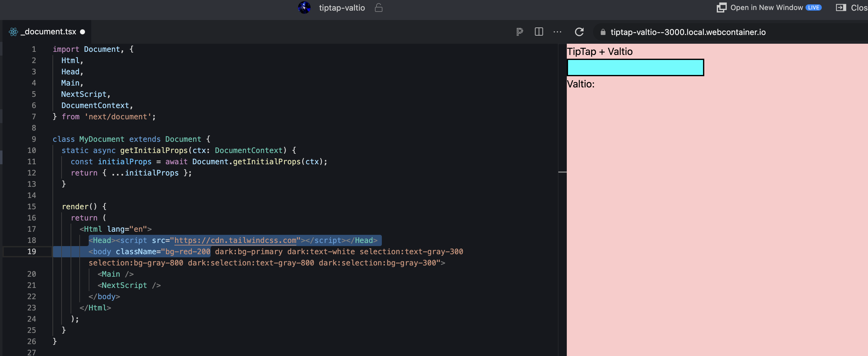This screenshot has width=868, height=356.
Task: Format the code with Prettier
Action: point(519,32)
